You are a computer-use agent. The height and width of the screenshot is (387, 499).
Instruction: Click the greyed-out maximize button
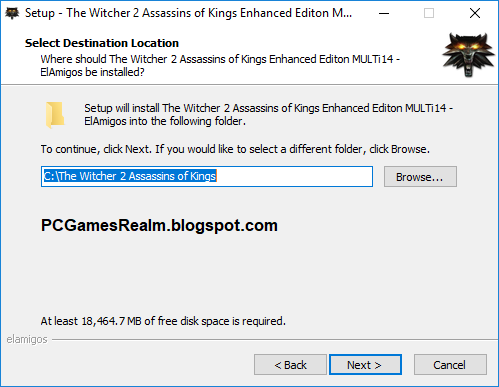point(429,13)
